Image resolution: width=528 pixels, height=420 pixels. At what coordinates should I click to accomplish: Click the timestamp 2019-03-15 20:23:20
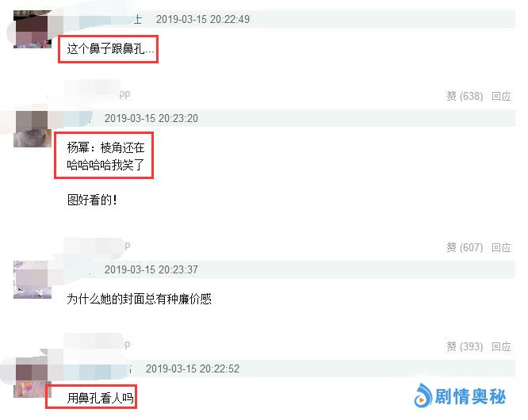click(x=151, y=118)
